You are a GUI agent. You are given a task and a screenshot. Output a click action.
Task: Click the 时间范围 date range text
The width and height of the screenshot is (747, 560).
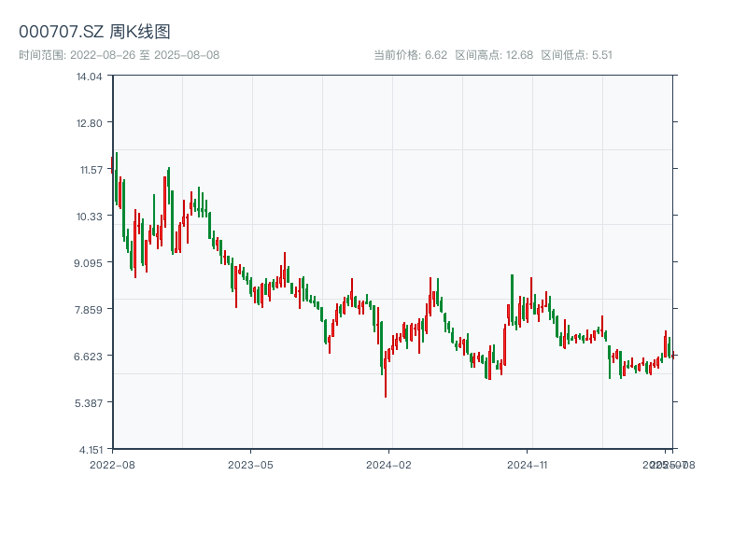click(120, 55)
